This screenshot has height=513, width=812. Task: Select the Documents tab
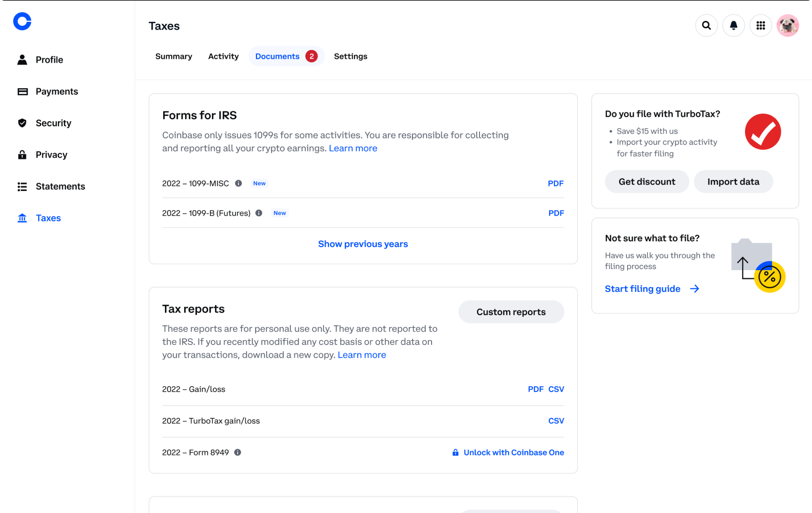(286, 56)
